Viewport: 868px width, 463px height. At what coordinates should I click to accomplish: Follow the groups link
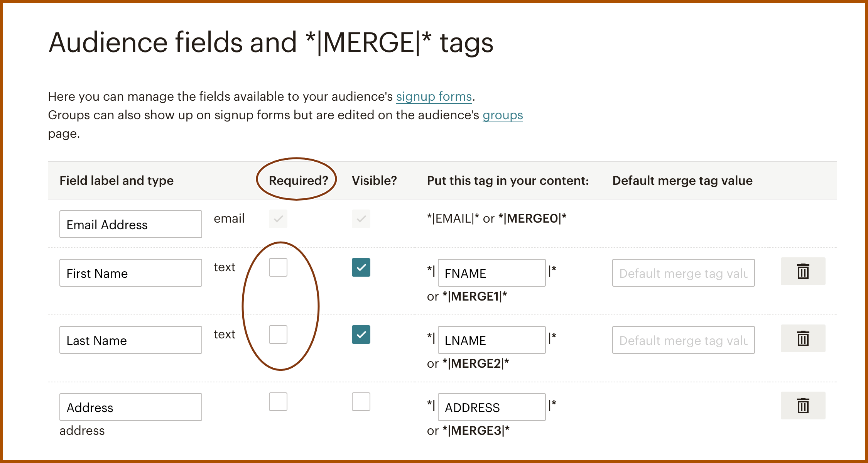(503, 115)
